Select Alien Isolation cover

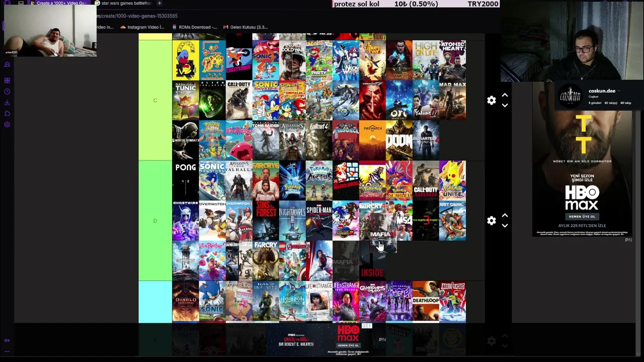click(x=212, y=101)
